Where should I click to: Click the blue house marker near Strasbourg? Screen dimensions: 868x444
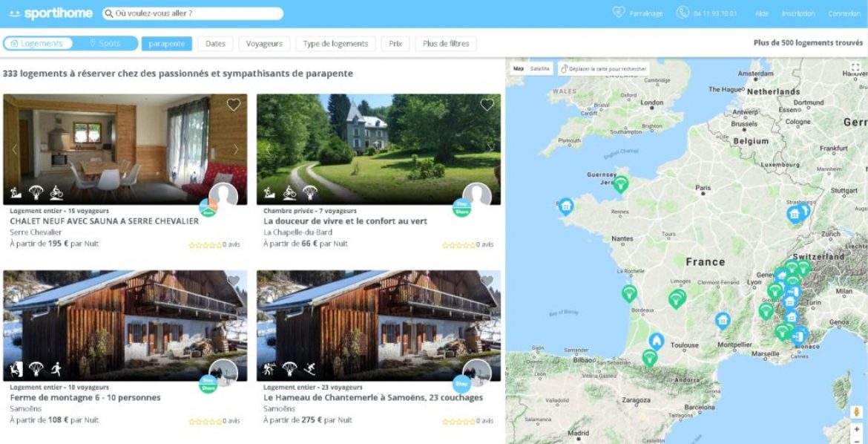pos(795,214)
